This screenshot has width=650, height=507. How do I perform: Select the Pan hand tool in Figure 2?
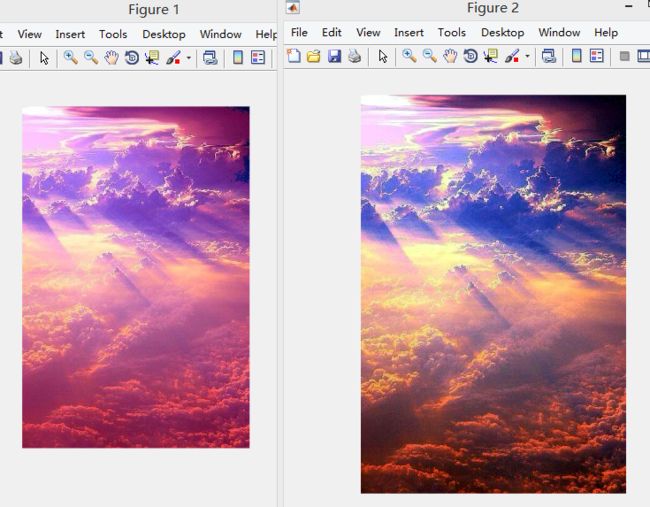pyautogui.click(x=450, y=56)
